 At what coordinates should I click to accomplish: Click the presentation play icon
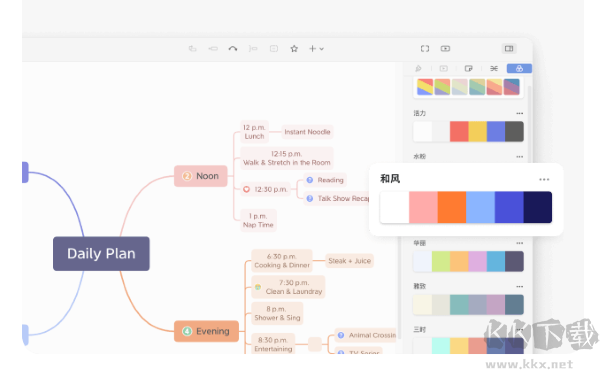coord(445,49)
